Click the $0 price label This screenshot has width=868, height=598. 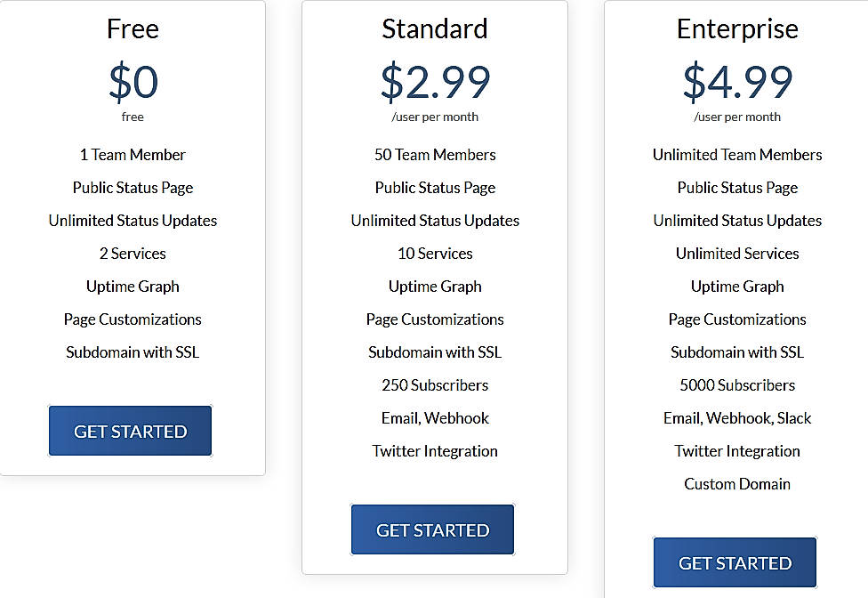click(133, 81)
